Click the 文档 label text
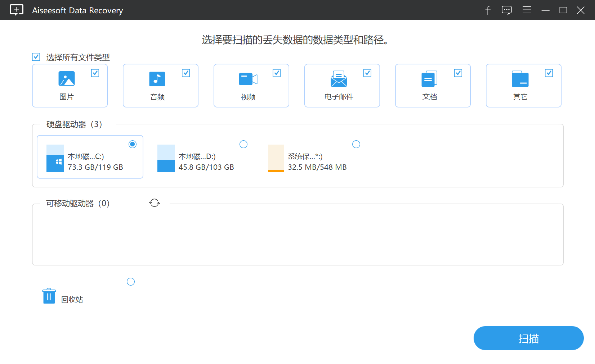Viewport: 595px width, 364px height. pyautogui.click(x=430, y=97)
